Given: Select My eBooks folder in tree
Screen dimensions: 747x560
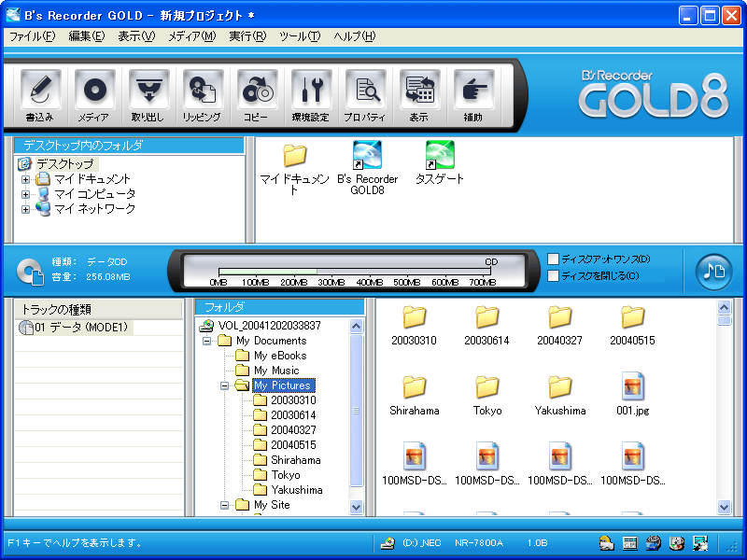Looking at the screenshot, I should (280, 356).
